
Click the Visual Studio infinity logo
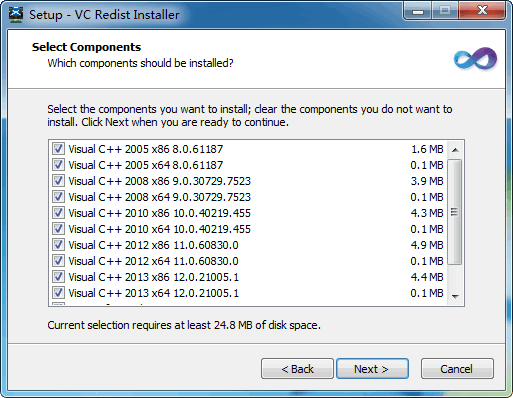click(475, 59)
